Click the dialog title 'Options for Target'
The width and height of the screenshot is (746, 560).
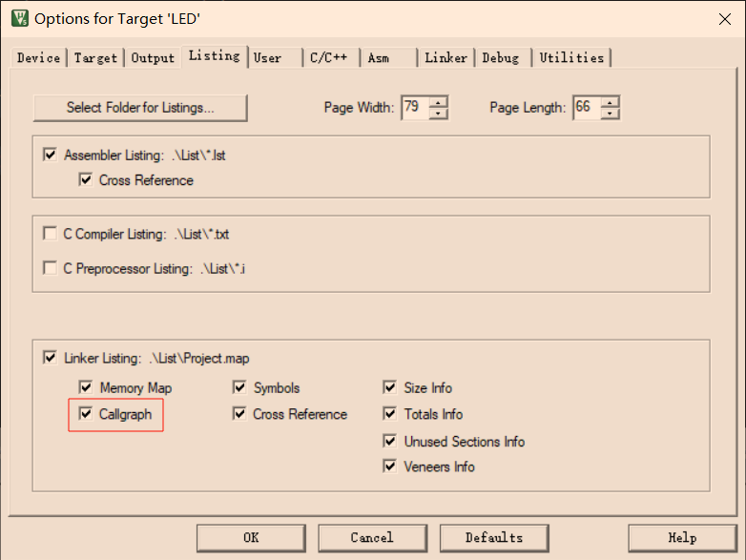(x=117, y=19)
